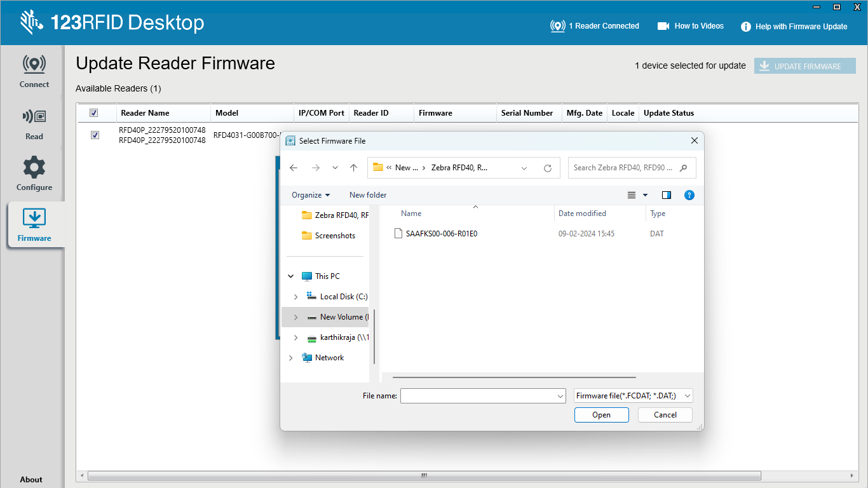Click the 1 Reader Connected status icon
The height and width of the screenshot is (488, 868).
pyautogui.click(x=557, y=26)
